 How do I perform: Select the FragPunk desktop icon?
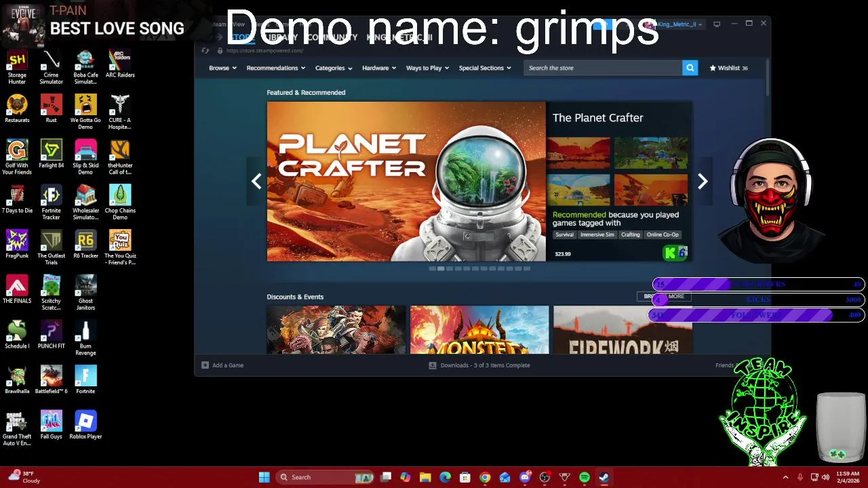tap(17, 244)
